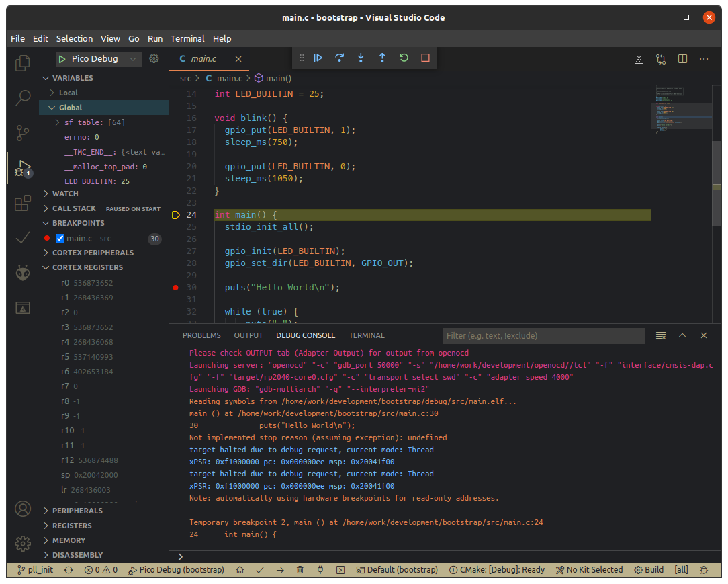Stop debugging with the red square

click(x=425, y=58)
